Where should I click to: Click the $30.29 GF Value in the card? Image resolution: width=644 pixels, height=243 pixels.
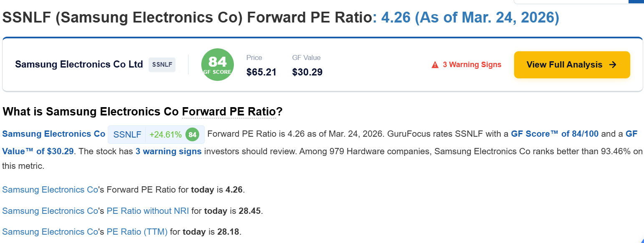[x=307, y=72]
